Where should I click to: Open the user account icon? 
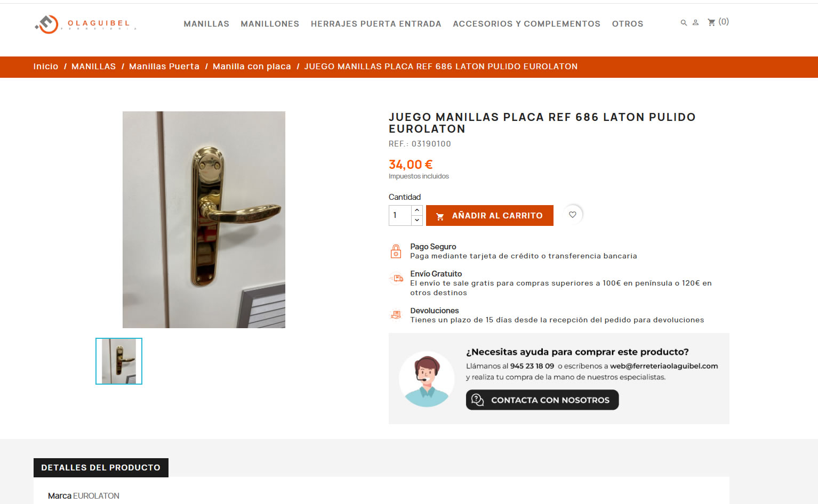point(695,23)
